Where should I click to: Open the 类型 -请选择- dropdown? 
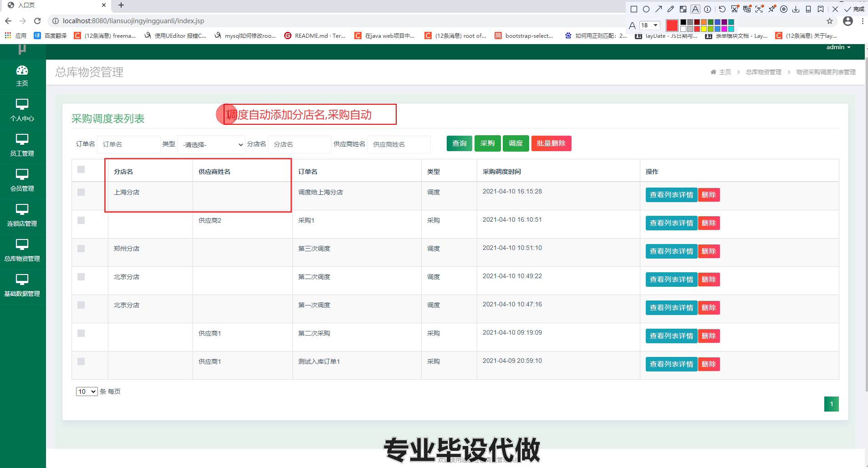point(211,144)
